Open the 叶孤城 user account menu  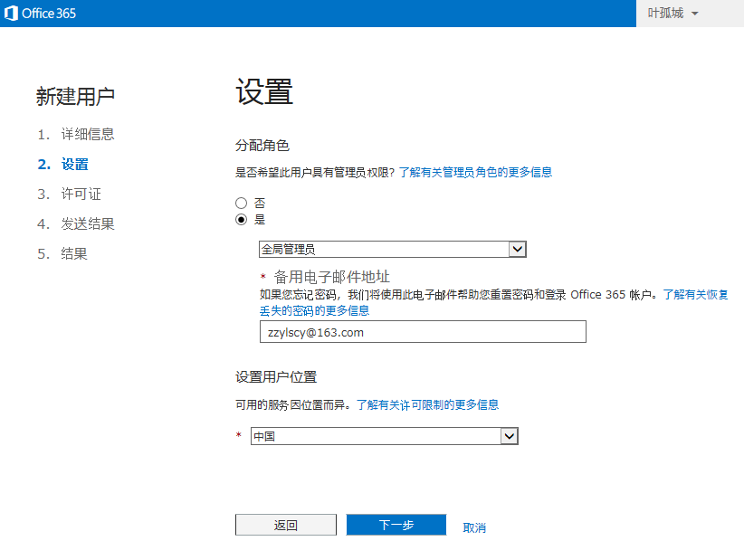673,14
